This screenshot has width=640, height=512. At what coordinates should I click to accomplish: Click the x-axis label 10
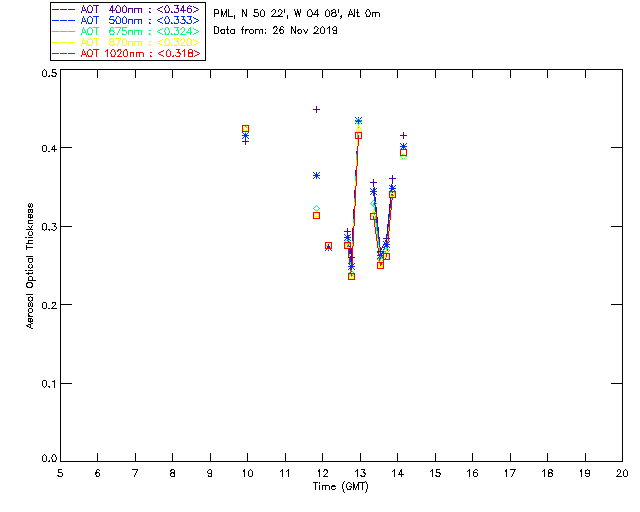tap(247, 473)
